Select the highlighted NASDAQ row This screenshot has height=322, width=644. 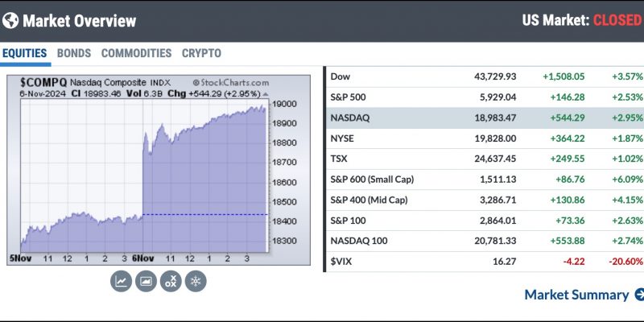(x=485, y=118)
